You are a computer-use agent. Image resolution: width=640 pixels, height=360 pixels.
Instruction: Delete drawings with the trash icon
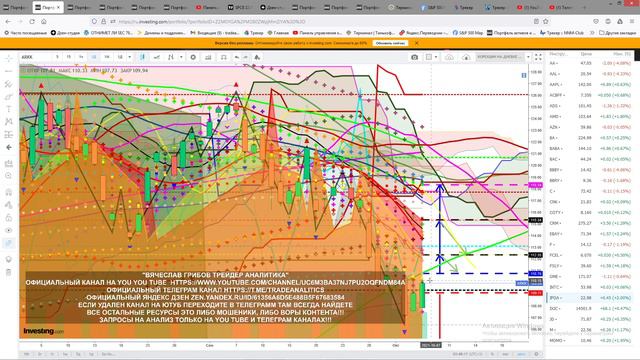point(9,272)
